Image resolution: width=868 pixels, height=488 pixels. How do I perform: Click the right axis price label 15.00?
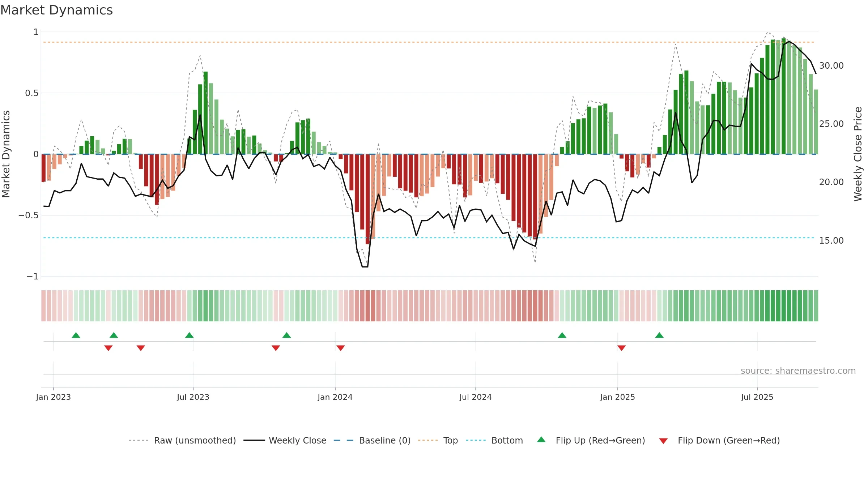pyautogui.click(x=831, y=241)
